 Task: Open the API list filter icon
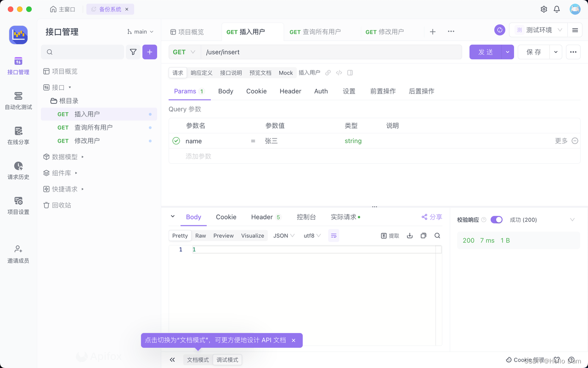tap(133, 52)
